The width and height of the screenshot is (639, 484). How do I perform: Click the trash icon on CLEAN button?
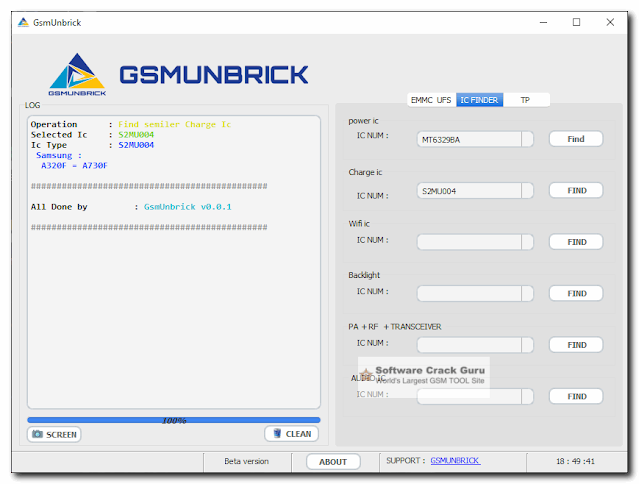[277, 433]
